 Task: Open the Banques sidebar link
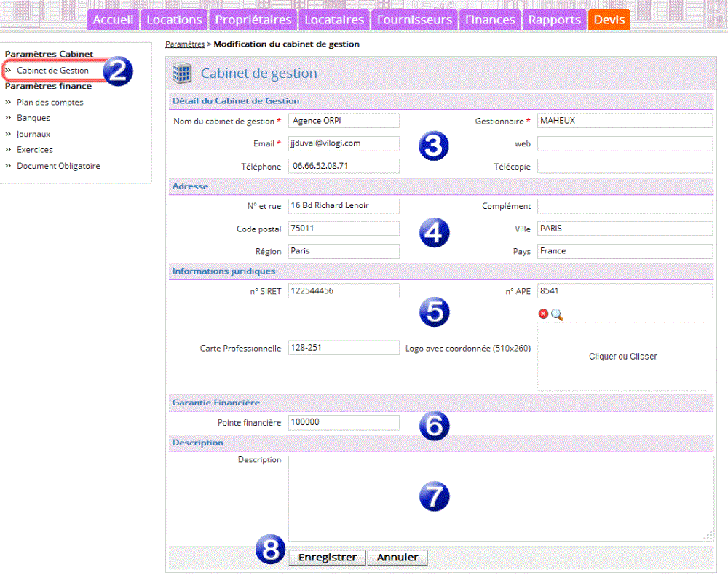(33, 118)
